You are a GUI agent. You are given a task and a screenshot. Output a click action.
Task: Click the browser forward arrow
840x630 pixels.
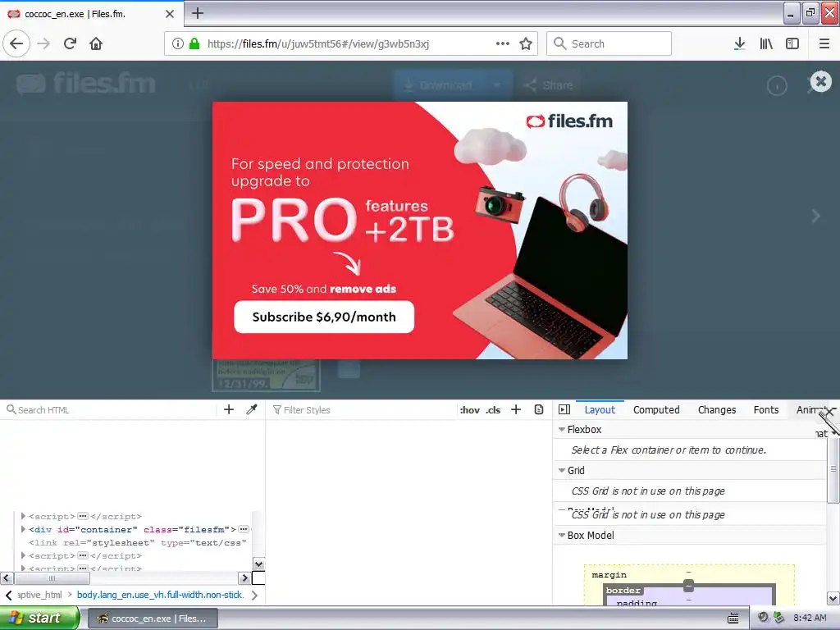pos(44,43)
